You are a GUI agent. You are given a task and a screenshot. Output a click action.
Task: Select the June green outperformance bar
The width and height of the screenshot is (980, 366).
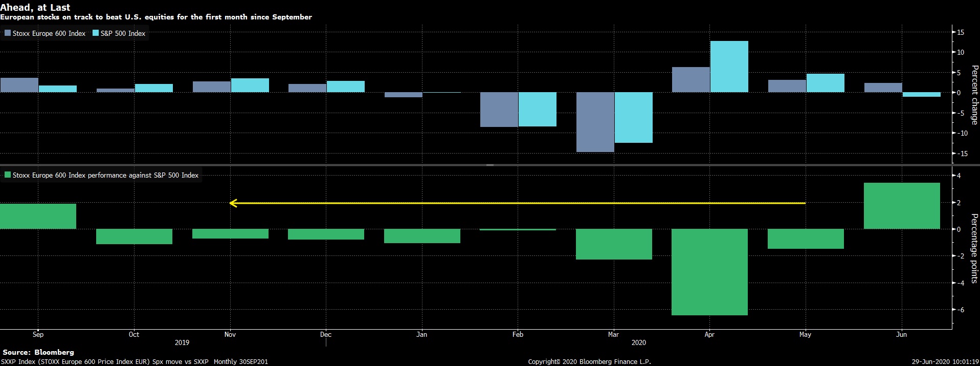(x=901, y=206)
